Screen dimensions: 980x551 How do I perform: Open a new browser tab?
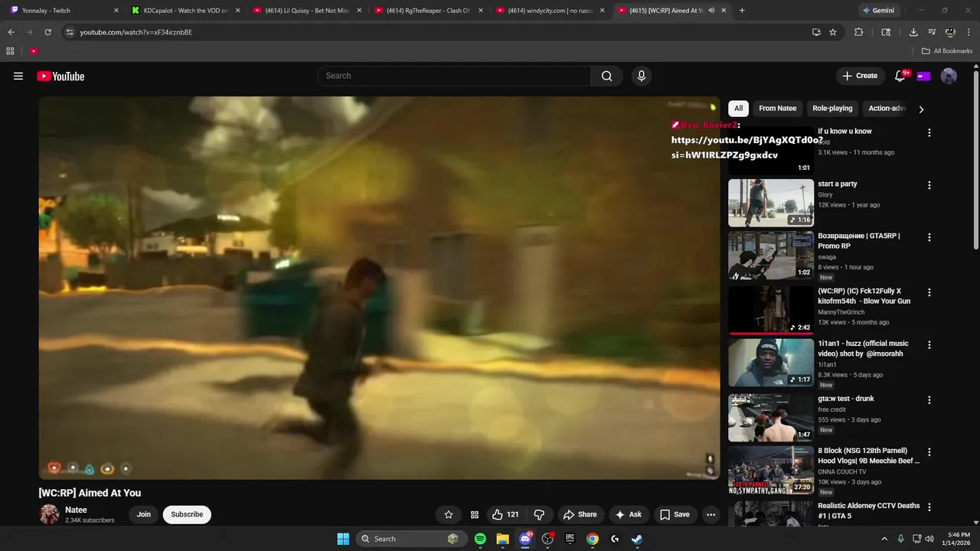pyautogui.click(x=742, y=11)
